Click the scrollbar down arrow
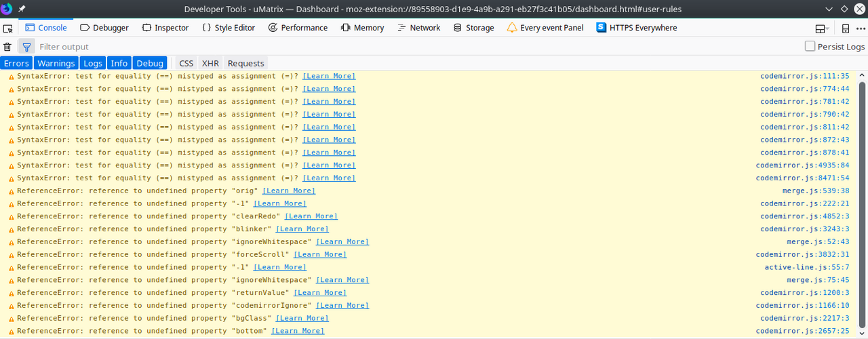The image size is (868, 339). pos(862,332)
